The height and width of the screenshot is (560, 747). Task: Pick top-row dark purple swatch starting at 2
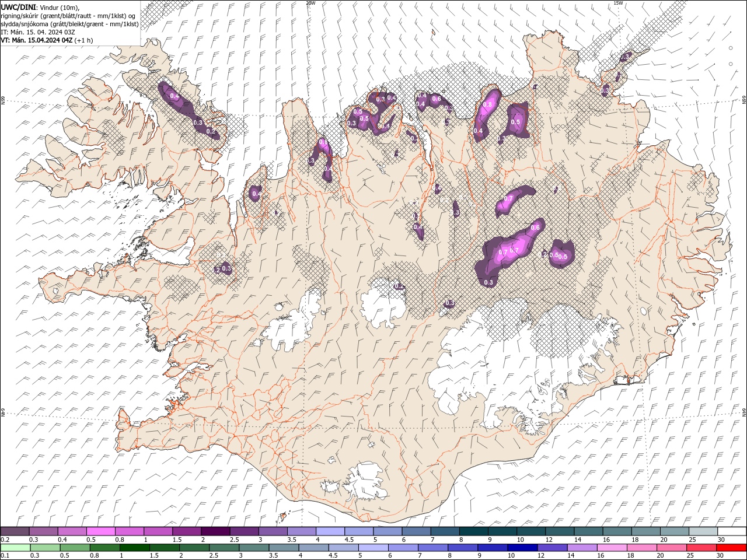pyautogui.click(x=215, y=531)
